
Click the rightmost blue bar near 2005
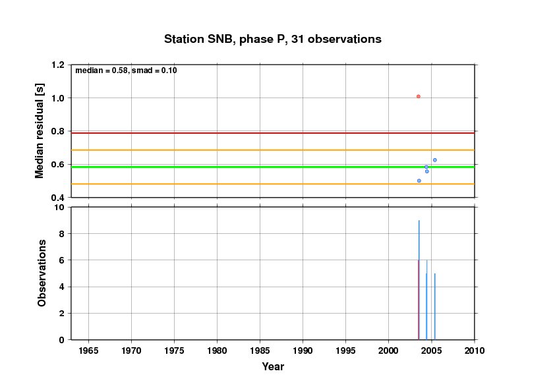click(434, 306)
